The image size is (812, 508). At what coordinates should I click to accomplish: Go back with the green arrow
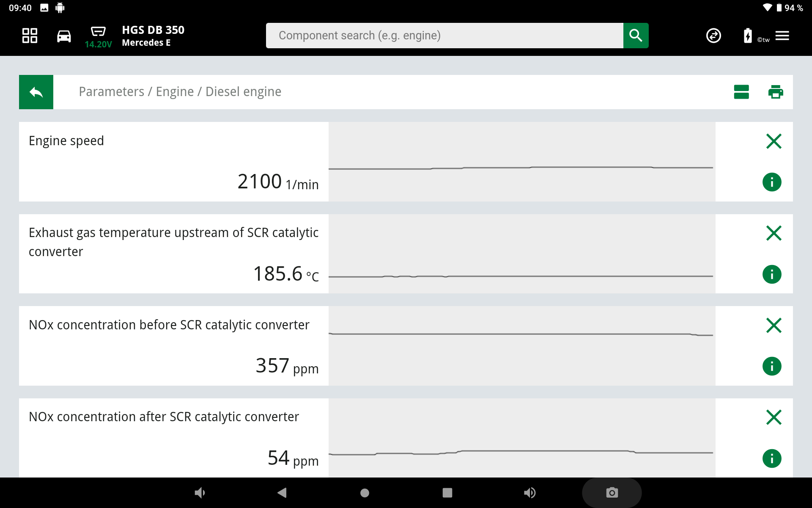[x=36, y=92]
